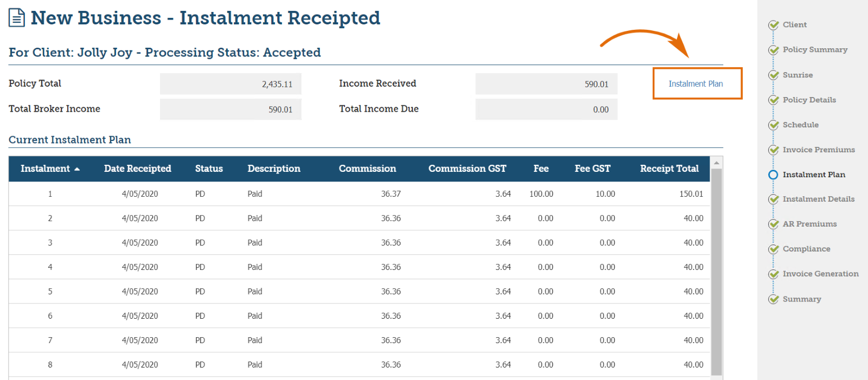Click the Sunrise step checkmark icon
This screenshot has height=380, width=868.
tap(774, 75)
